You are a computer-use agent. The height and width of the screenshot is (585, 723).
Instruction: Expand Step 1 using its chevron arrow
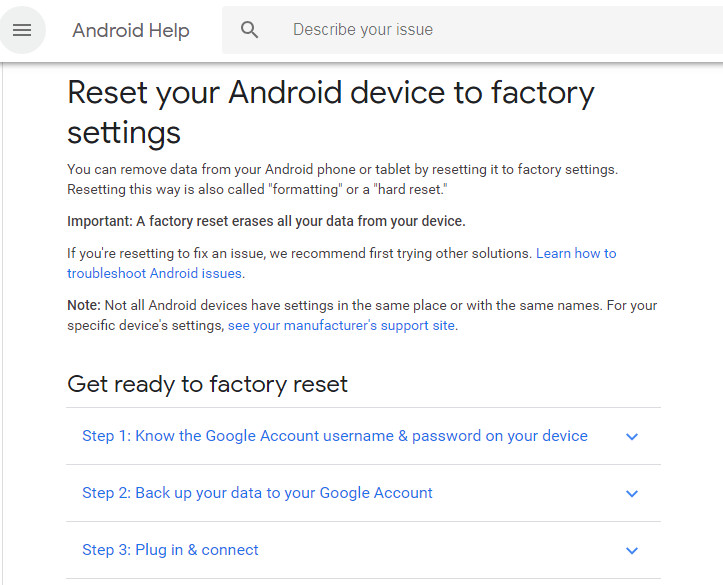point(631,437)
